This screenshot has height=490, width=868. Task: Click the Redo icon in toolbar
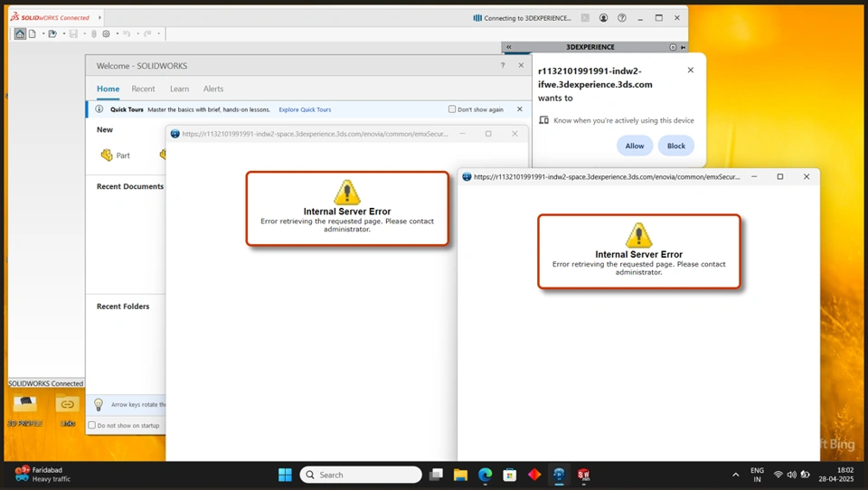pos(147,33)
